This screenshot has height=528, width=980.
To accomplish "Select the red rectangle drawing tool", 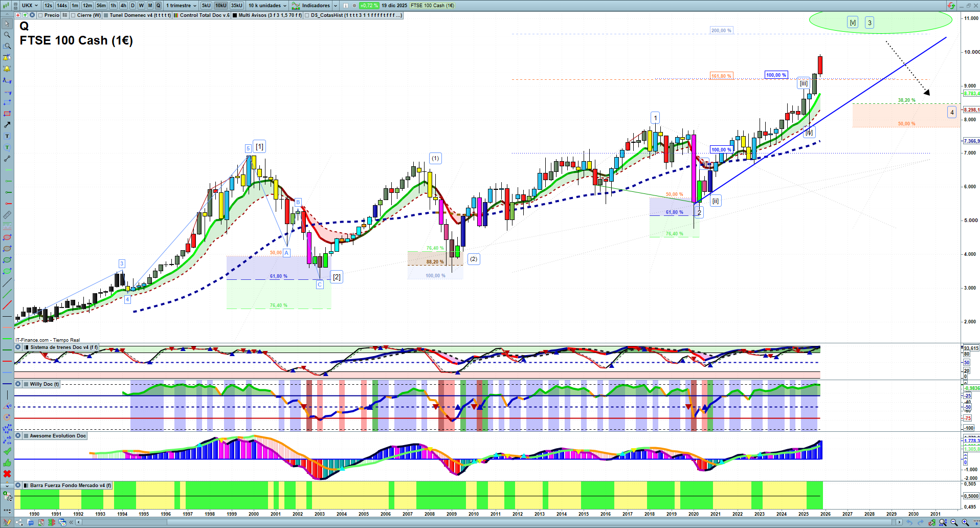I will point(7,114).
